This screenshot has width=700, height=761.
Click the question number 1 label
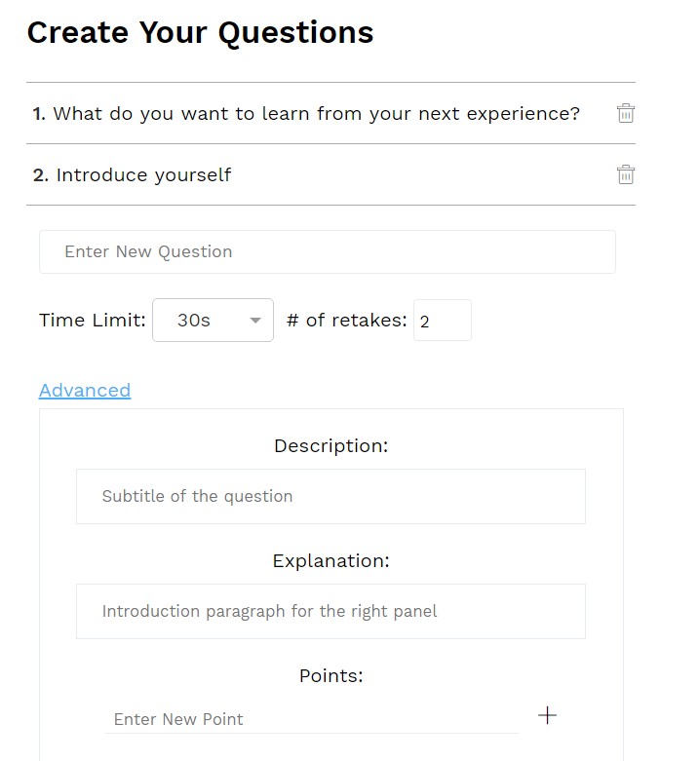[39, 114]
